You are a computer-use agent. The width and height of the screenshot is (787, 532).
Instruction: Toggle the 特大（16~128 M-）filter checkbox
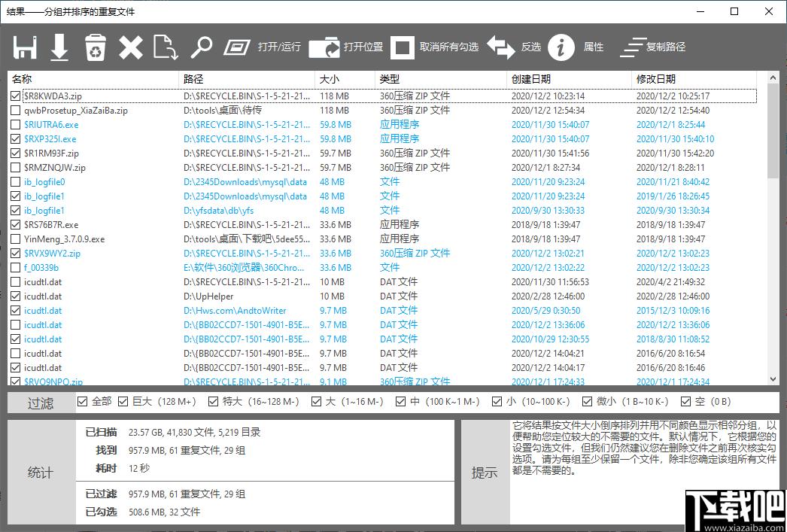pyautogui.click(x=214, y=402)
